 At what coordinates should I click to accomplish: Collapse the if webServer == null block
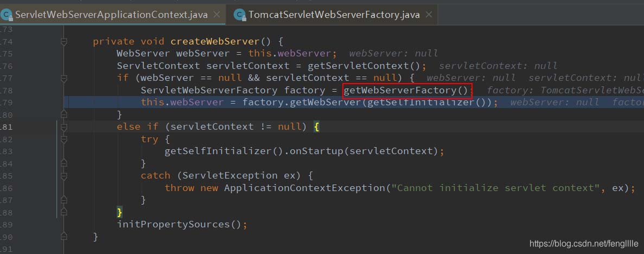64,78
